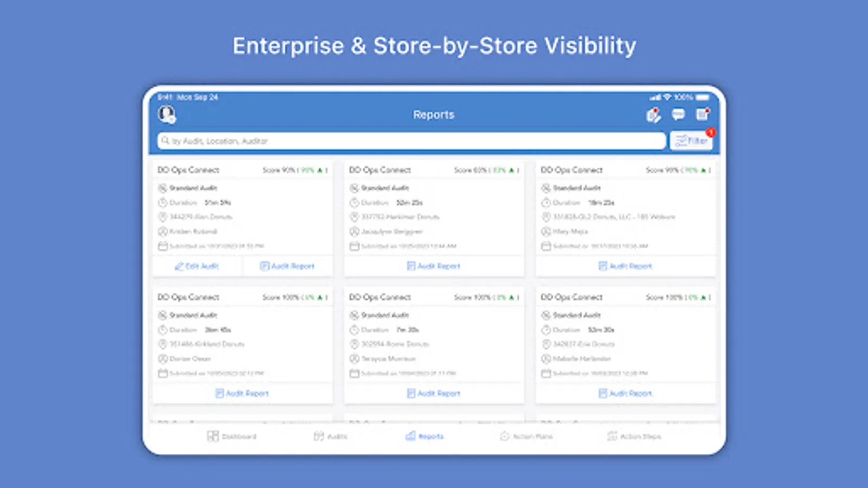Click the auditor name on Herkimer Donuts card
The height and width of the screenshot is (488, 868).
pyautogui.click(x=392, y=232)
